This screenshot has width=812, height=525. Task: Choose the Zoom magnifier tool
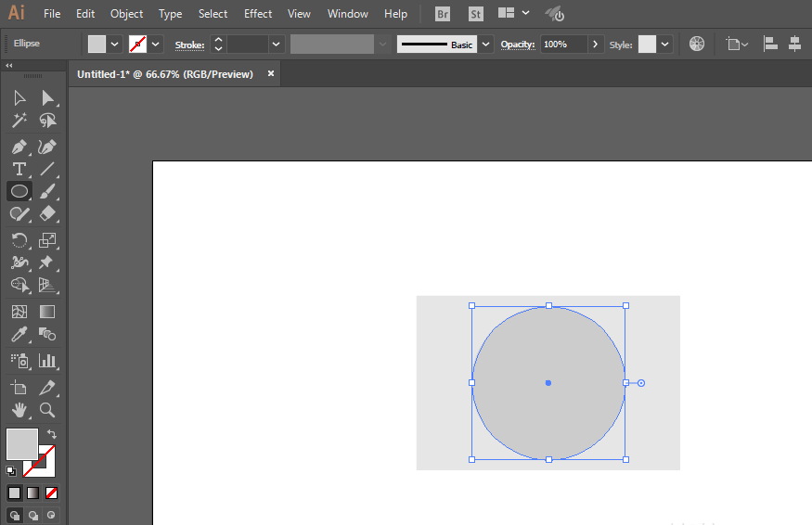pyautogui.click(x=47, y=410)
